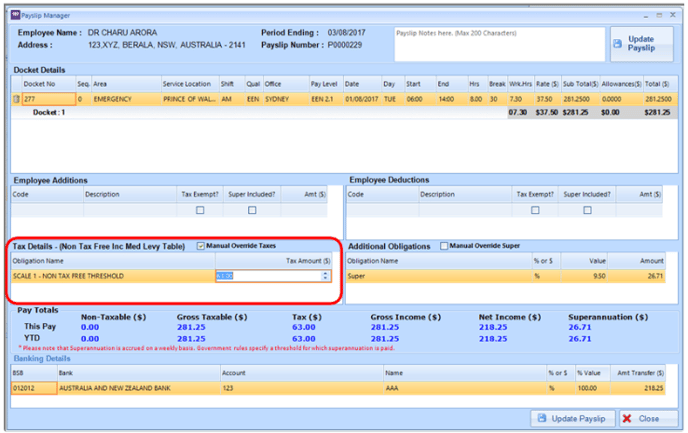Select the TUE day cell

coord(393,99)
